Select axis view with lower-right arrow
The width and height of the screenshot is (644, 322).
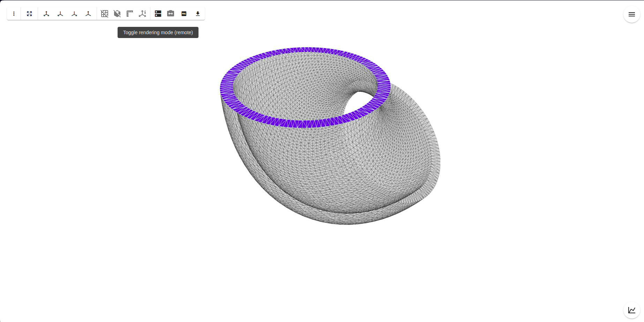(74, 14)
